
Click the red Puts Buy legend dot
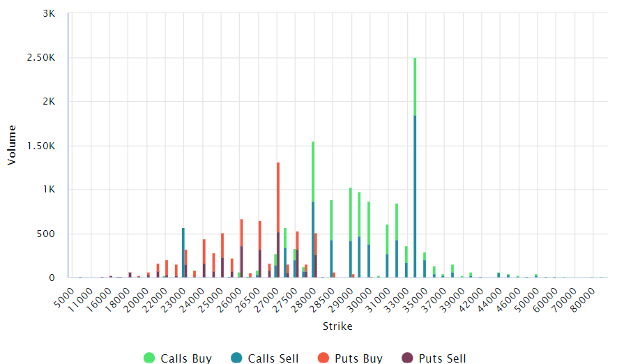[323, 358]
